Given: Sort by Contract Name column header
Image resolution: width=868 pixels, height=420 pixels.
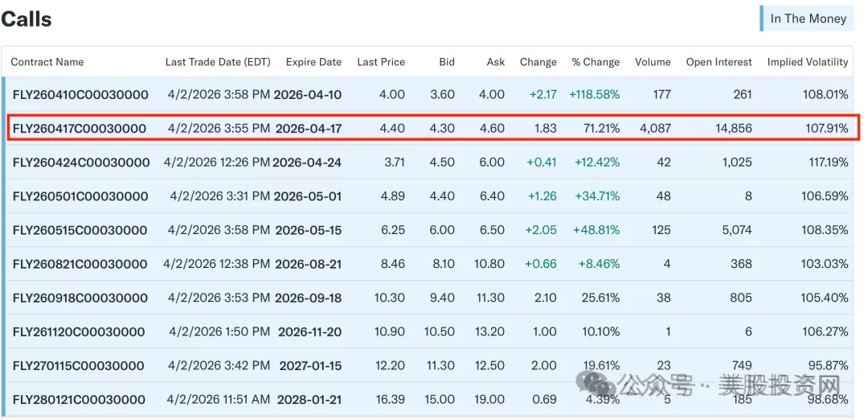Looking at the screenshot, I should click(x=47, y=62).
